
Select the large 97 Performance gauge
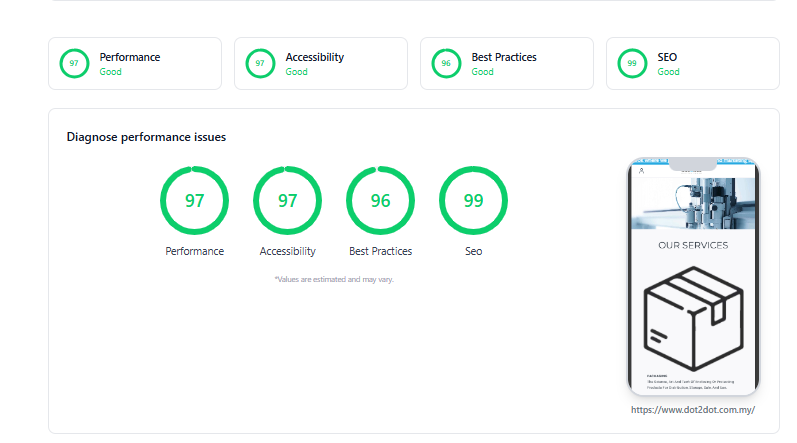194,200
